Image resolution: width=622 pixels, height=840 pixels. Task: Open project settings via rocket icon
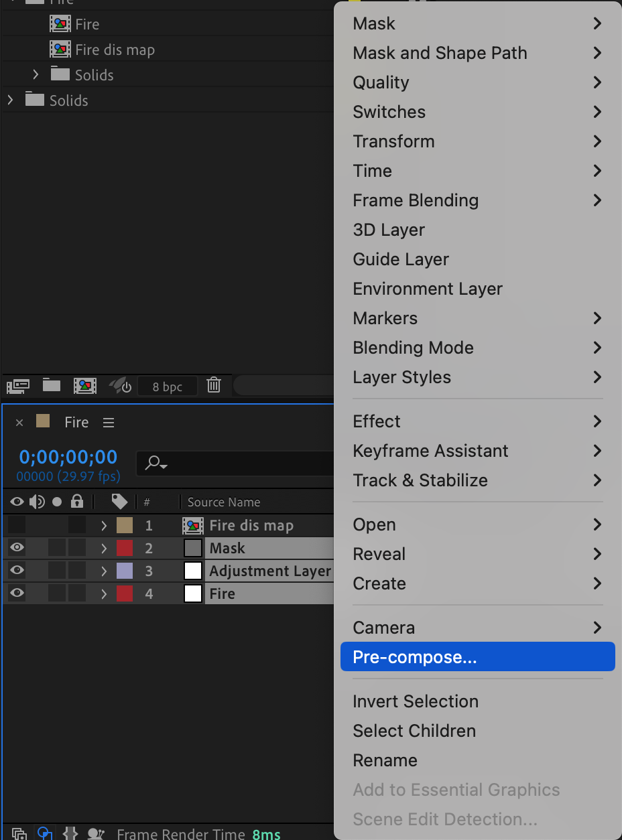(120, 386)
